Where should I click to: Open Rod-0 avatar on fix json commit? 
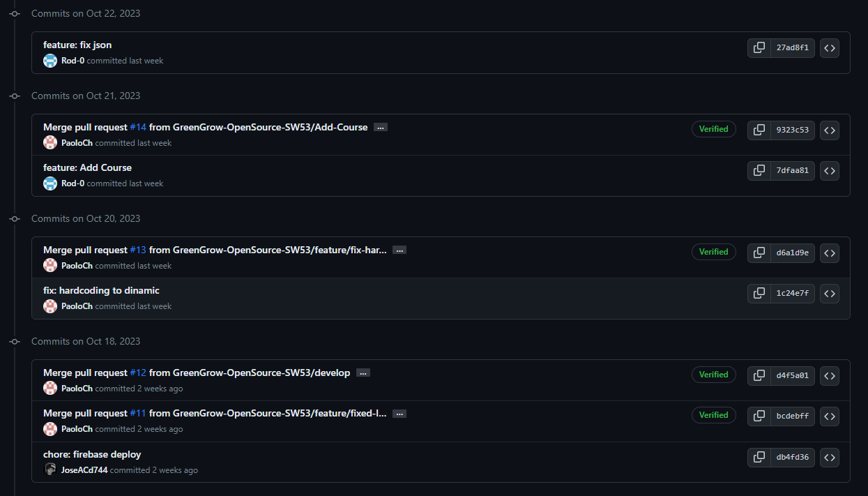pyautogui.click(x=50, y=61)
